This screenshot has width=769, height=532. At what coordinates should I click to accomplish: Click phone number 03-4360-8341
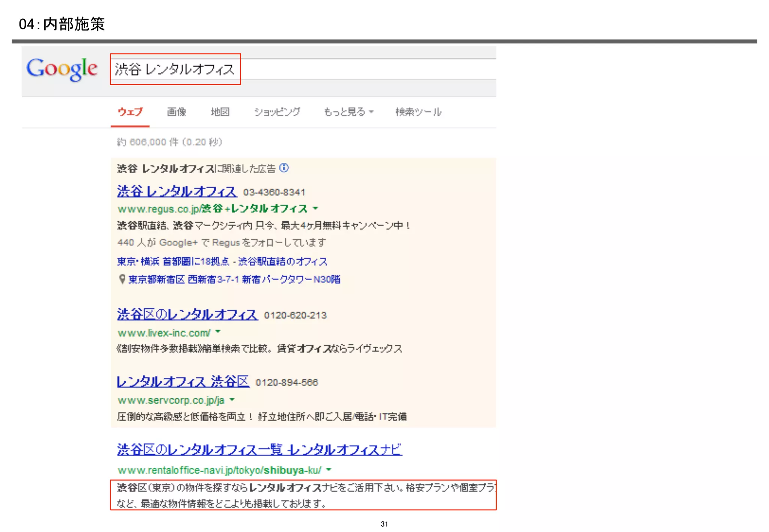coord(274,192)
